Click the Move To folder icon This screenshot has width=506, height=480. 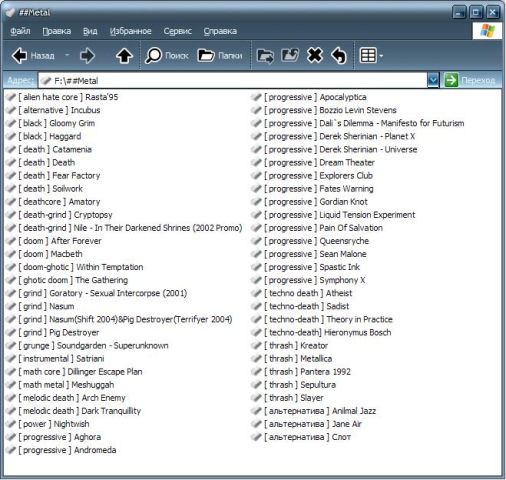(x=265, y=56)
